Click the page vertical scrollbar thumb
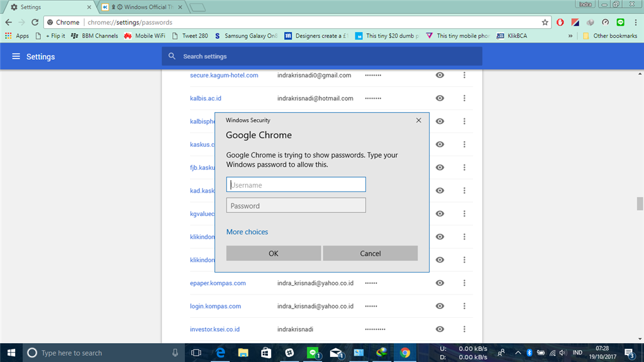Viewport: 644px width, 362px height. pyautogui.click(x=640, y=203)
